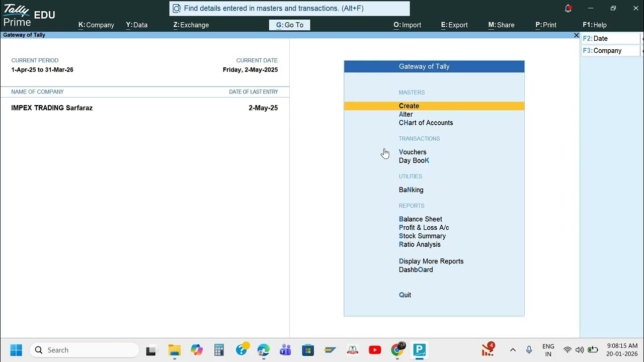
Task: Click the period '1-Apr-25 to 31-Mar-26'
Action: coord(42,70)
